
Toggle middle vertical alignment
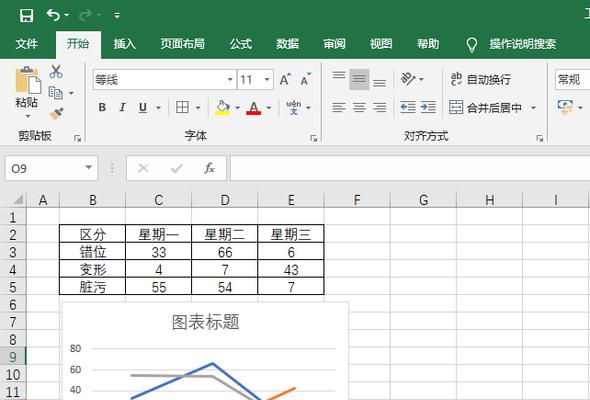(x=359, y=79)
